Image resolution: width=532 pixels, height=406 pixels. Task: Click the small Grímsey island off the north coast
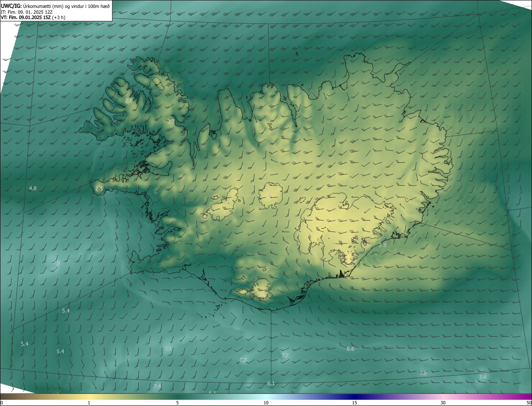click(298, 53)
